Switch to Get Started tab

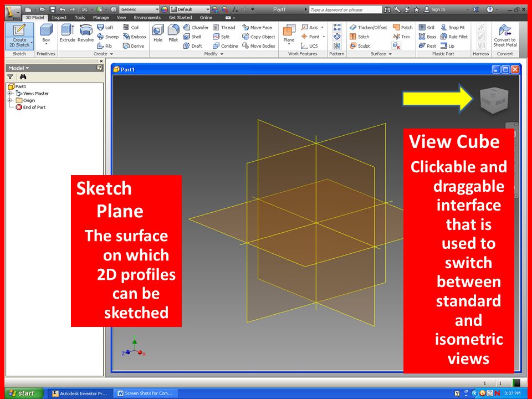tap(180, 18)
